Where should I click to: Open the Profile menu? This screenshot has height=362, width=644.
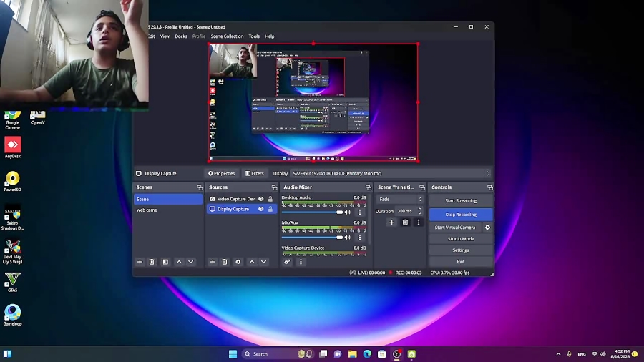tap(199, 36)
